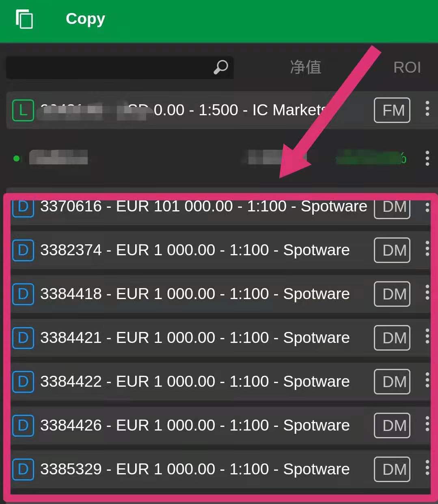This screenshot has width=438, height=504.
Task: Click the "Copy" title in the header
Action: [x=85, y=19]
